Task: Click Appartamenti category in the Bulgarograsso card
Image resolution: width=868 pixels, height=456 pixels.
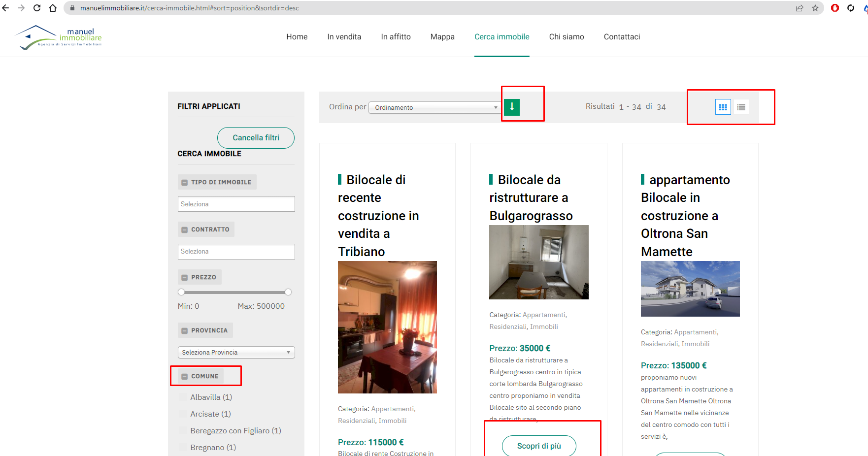Action: (544, 315)
